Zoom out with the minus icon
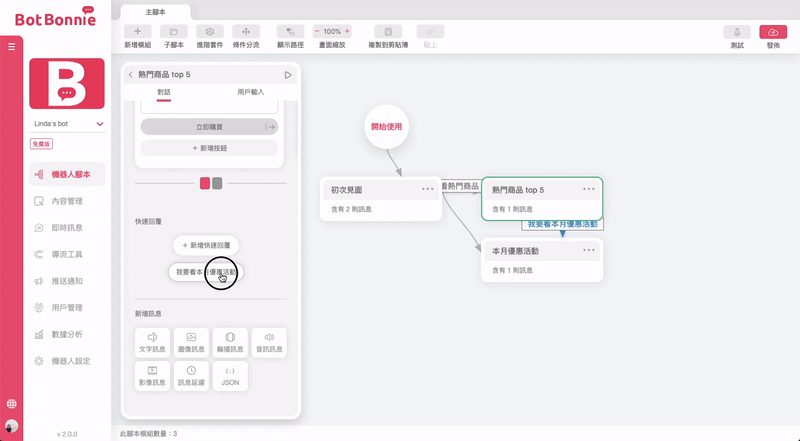 coord(317,31)
